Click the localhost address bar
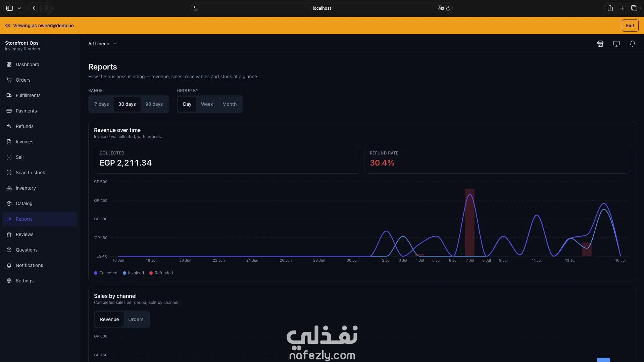The height and width of the screenshot is (362, 644). tap(321, 8)
